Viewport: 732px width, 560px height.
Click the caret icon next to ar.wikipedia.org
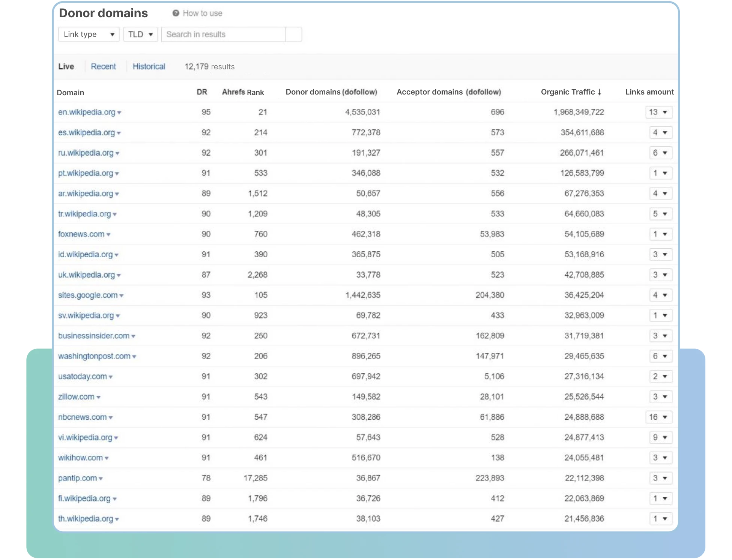[x=117, y=194]
